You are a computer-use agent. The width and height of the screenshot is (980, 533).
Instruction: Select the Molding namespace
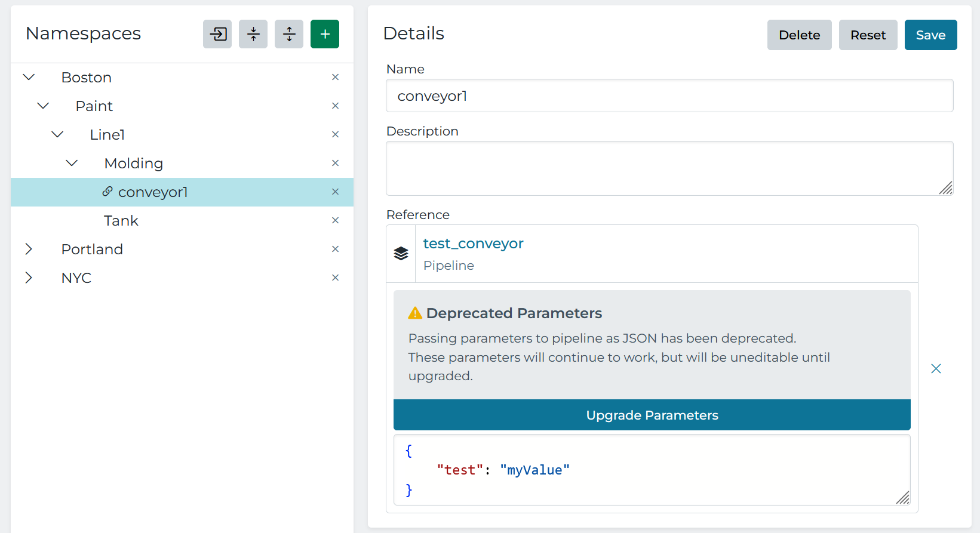tap(134, 164)
